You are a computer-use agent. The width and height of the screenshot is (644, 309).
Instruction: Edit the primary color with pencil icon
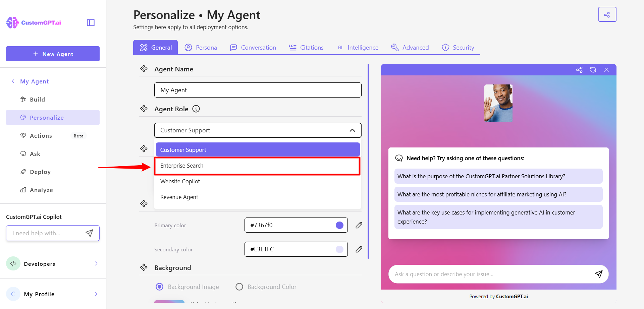coord(359,225)
